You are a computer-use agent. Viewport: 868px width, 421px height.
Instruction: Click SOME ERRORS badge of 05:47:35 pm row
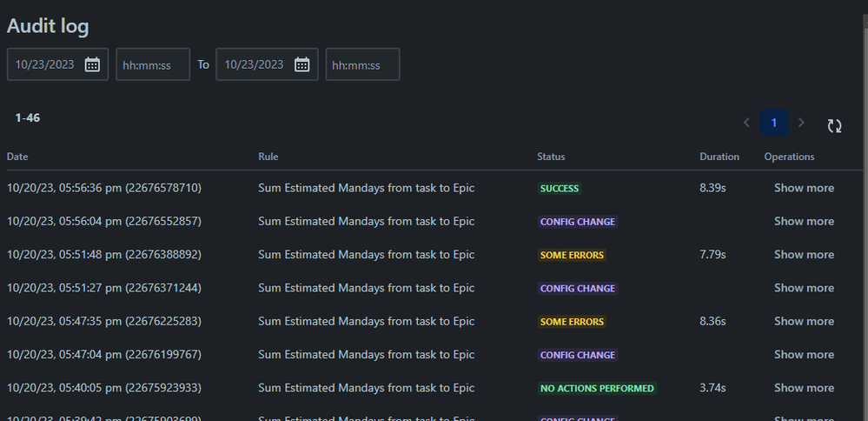(572, 321)
